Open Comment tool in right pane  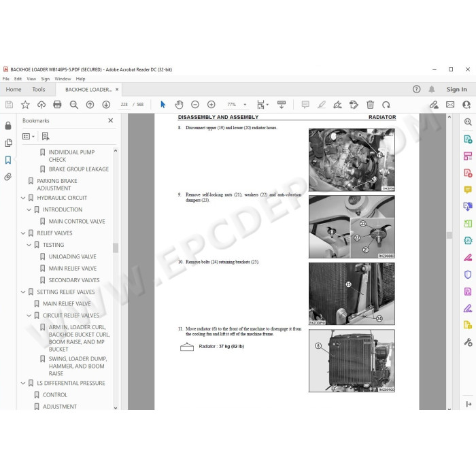468,190
